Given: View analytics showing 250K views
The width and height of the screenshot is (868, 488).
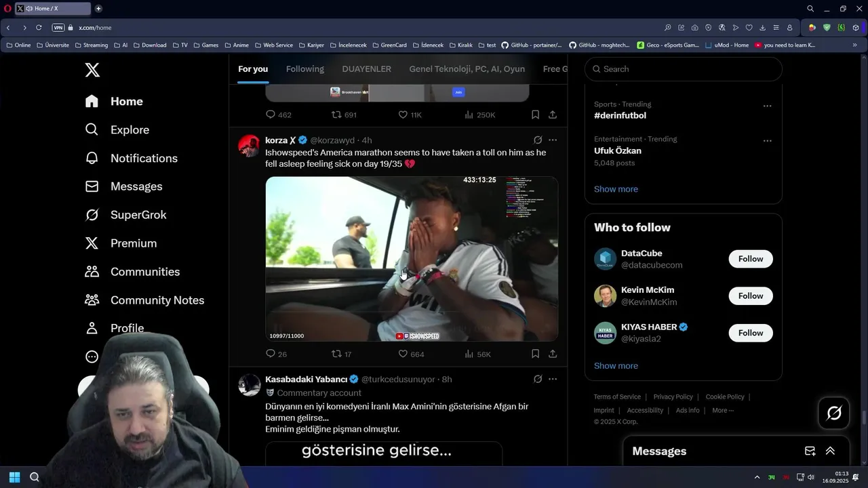Looking at the screenshot, I should point(479,115).
